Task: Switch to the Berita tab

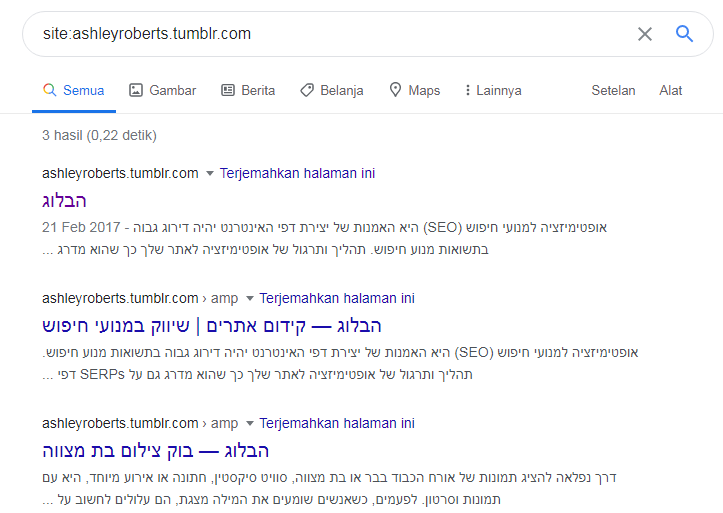Action: 248,90
